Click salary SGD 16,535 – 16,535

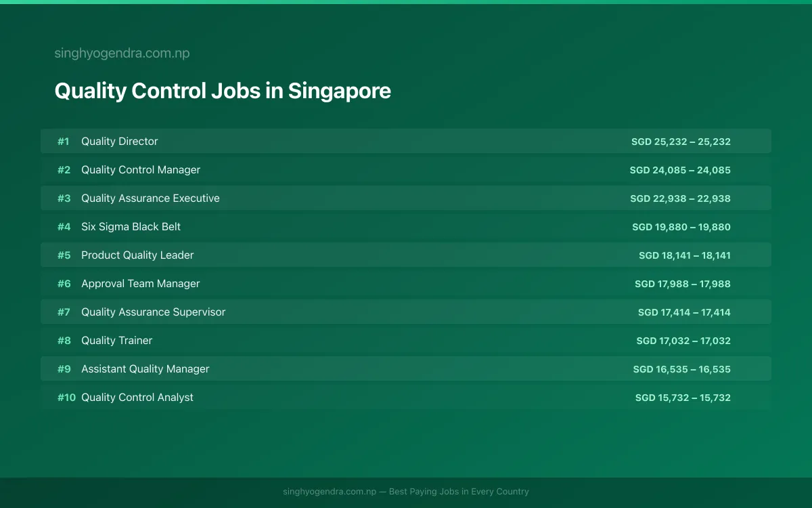click(682, 369)
